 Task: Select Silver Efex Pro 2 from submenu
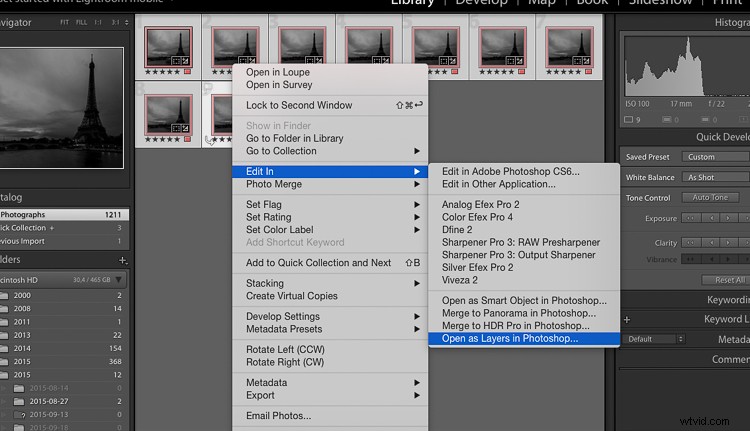[x=477, y=268]
